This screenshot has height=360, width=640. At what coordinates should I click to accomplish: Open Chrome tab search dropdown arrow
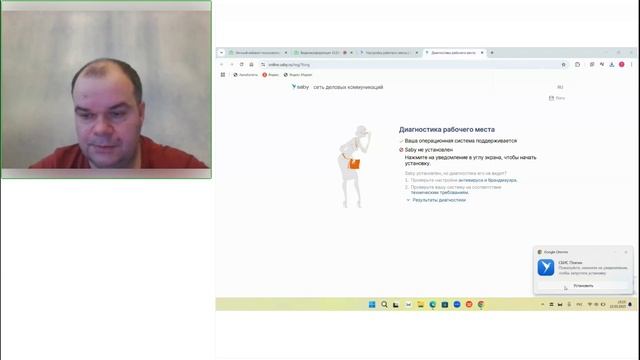tap(221, 53)
